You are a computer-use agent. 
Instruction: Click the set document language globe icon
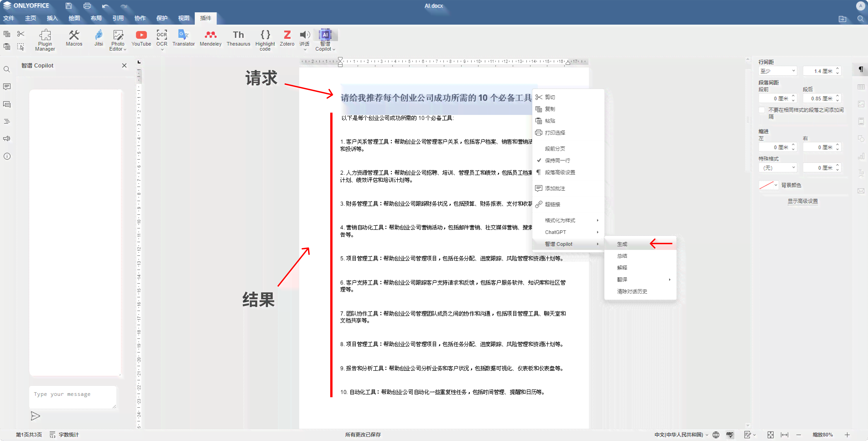click(x=716, y=435)
